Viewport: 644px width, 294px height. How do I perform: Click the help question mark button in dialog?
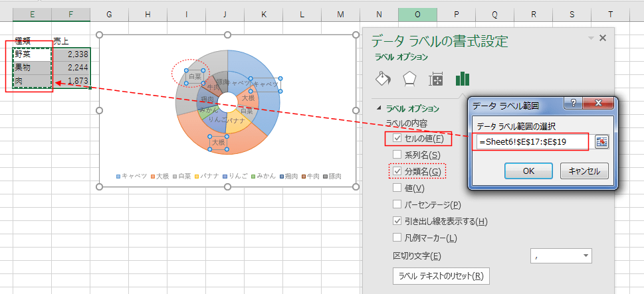click(x=572, y=104)
